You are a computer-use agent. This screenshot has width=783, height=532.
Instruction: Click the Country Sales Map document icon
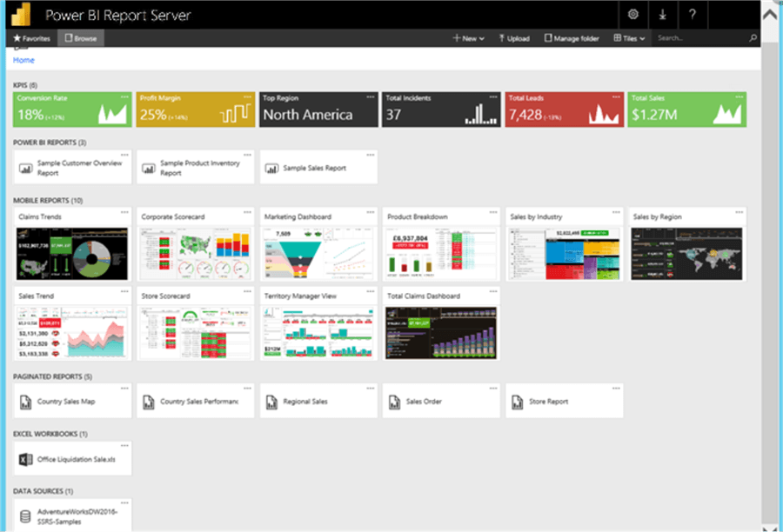(x=25, y=402)
